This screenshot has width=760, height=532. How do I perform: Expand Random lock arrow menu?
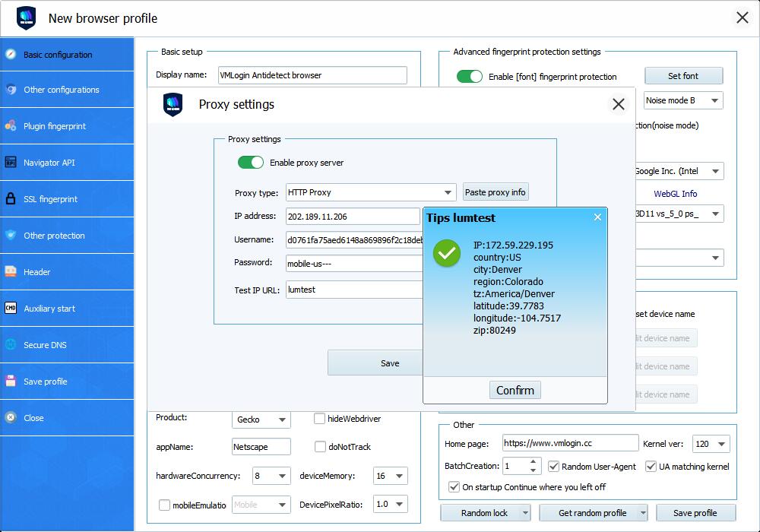click(x=525, y=512)
